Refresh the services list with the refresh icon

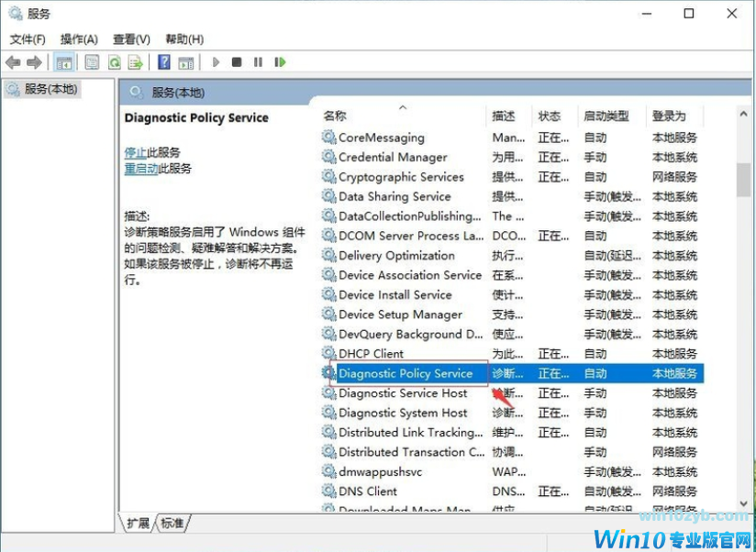click(113, 62)
